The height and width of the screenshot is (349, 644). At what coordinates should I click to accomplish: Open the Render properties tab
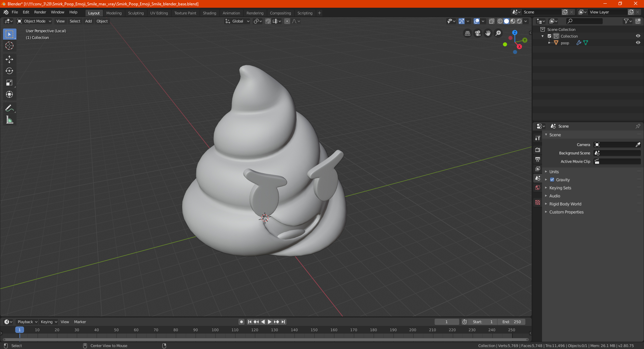538,150
